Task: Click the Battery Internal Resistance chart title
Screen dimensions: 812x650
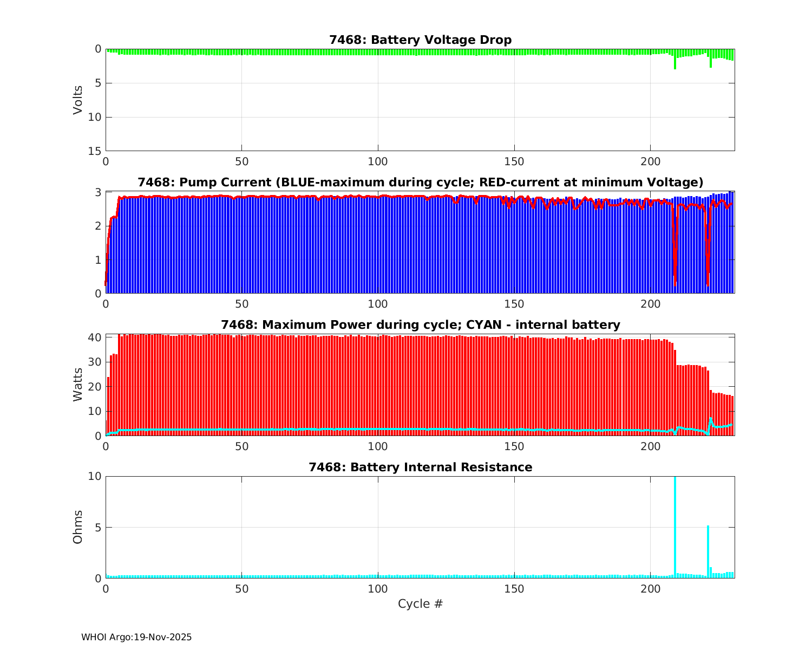Action: [420, 467]
